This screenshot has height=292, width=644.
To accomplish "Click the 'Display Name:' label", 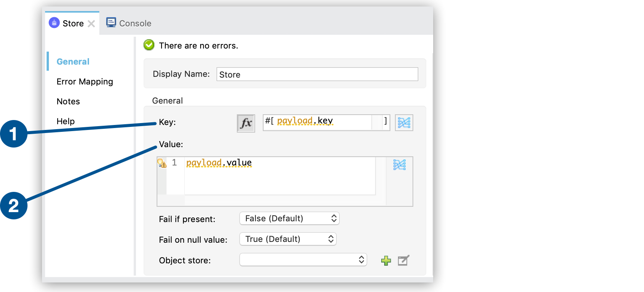I will pos(181,74).
